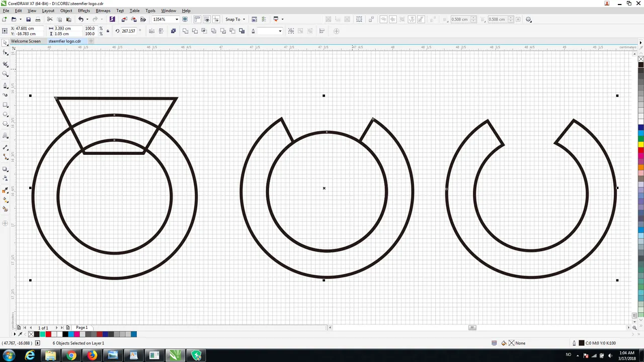644x362 pixels.
Task: Open the Snap To dropdown
Action: click(235, 19)
